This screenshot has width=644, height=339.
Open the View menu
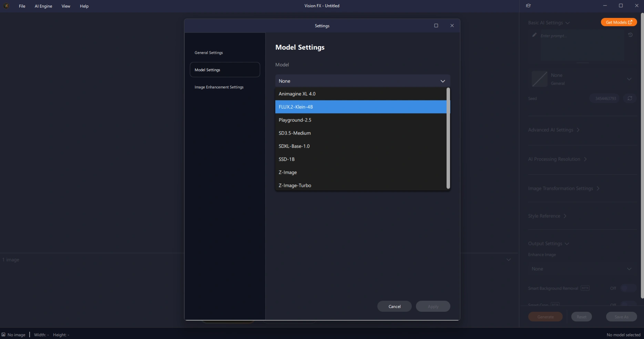pos(66,6)
